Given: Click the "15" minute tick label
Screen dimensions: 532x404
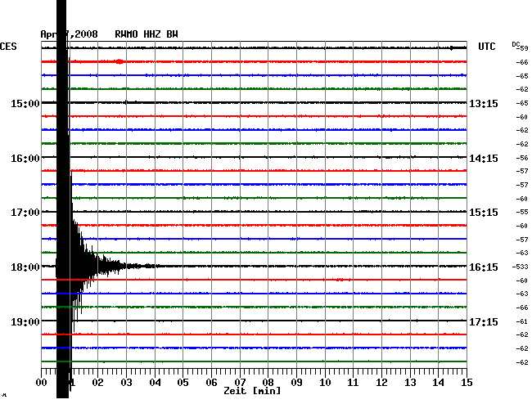Looking at the screenshot, I should [467, 383].
